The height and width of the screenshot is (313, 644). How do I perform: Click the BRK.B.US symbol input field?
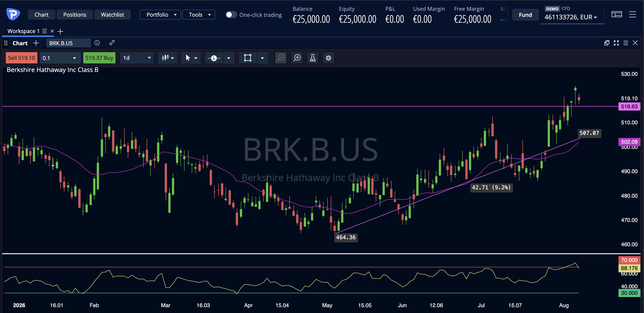tap(68, 43)
